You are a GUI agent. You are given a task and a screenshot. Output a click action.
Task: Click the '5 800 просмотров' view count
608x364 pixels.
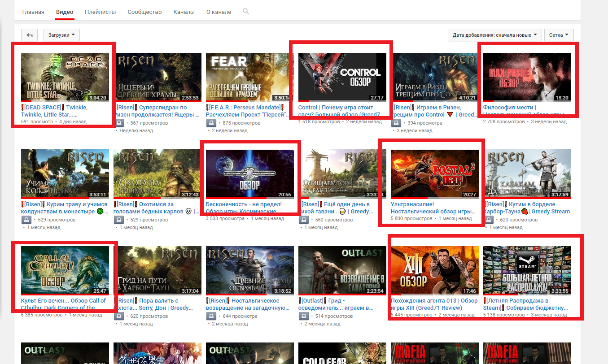pos(411,218)
